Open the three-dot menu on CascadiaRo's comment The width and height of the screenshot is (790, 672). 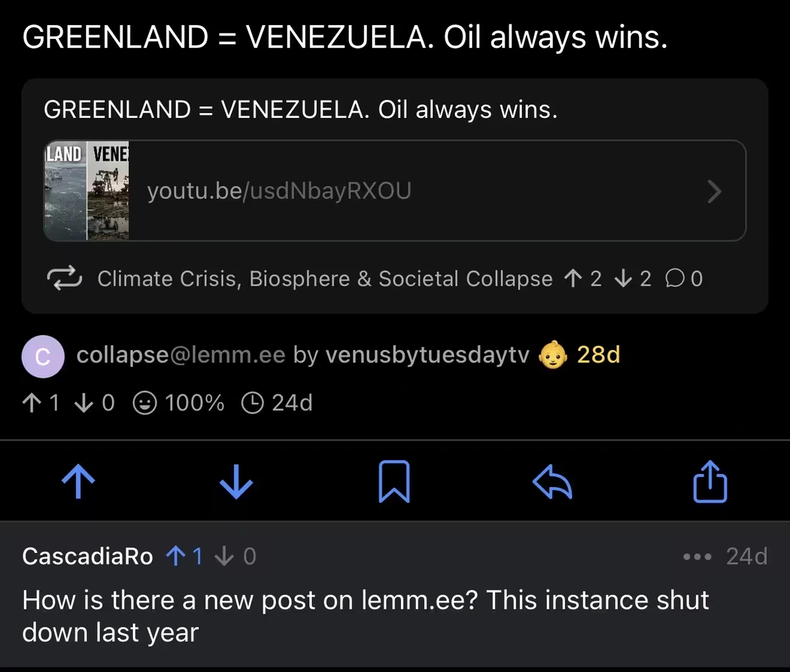[697, 557]
